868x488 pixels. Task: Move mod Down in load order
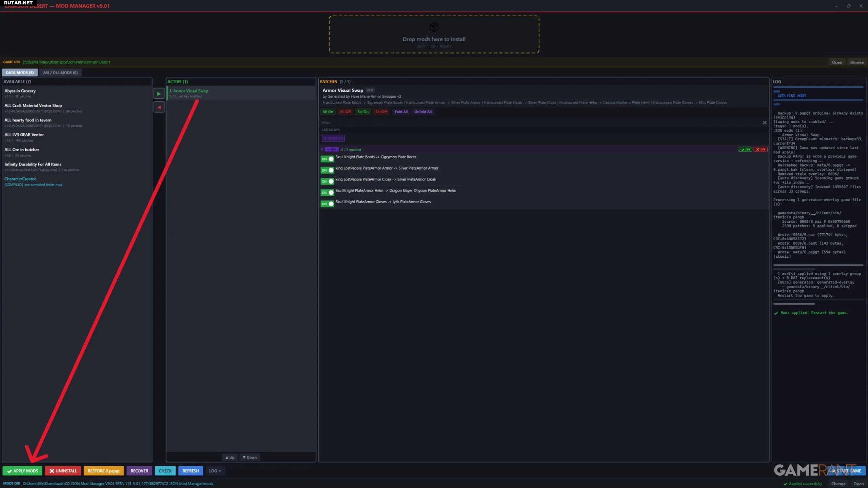pos(250,457)
